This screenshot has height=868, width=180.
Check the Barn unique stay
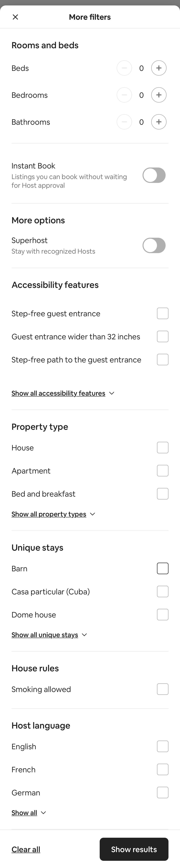tap(163, 568)
